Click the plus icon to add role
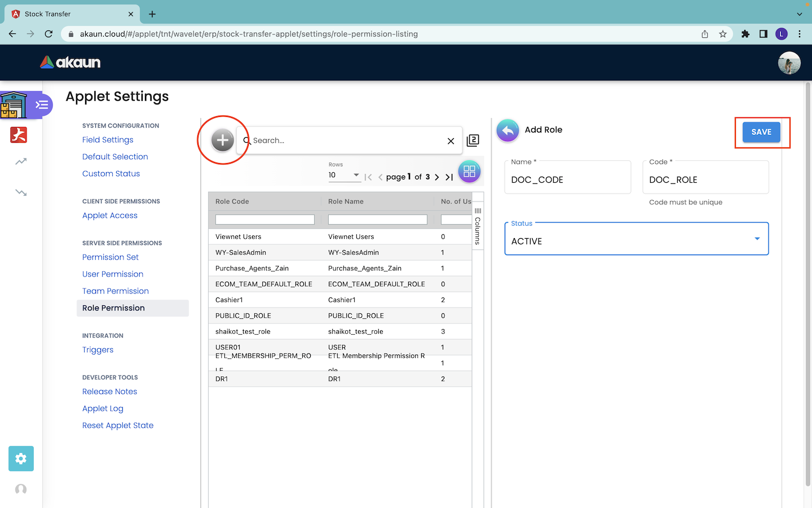Image resolution: width=812 pixels, height=508 pixels. [x=223, y=140]
